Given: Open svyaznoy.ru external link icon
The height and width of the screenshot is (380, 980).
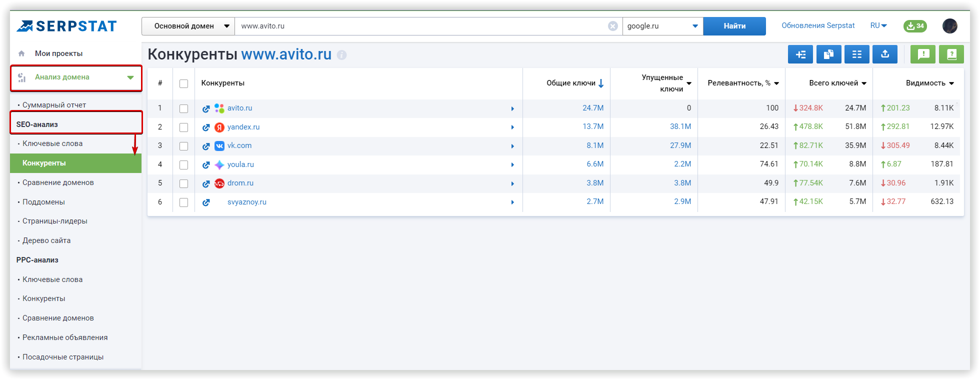Looking at the screenshot, I should (206, 202).
